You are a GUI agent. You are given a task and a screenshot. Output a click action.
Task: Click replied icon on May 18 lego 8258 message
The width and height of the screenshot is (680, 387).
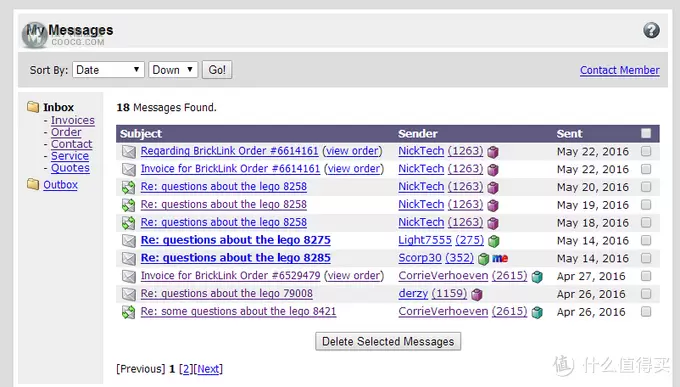click(x=128, y=223)
